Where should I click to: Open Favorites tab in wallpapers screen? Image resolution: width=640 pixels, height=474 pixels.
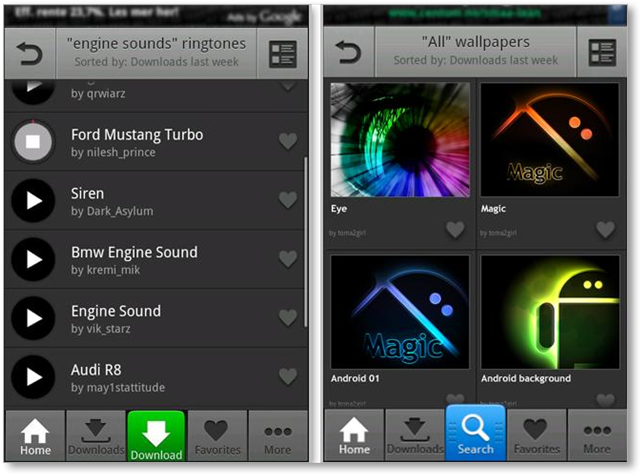coord(536,435)
